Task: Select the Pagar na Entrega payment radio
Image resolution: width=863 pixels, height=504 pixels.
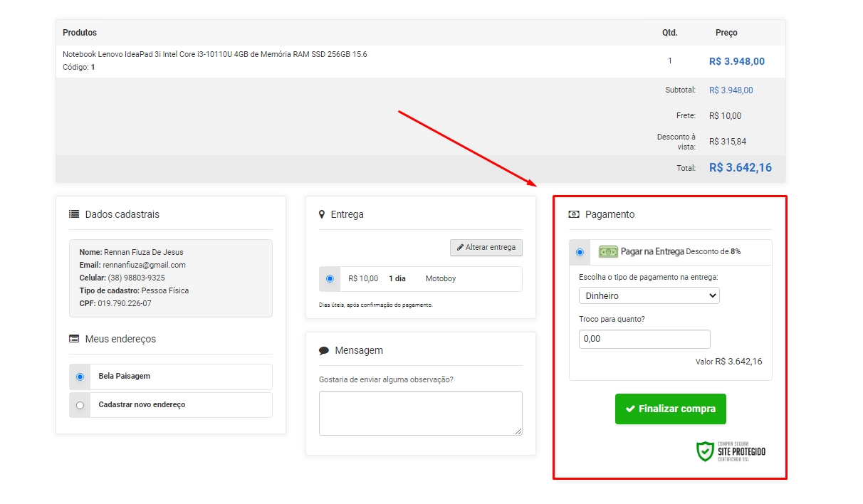Action: pyautogui.click(x=580, y=252)
